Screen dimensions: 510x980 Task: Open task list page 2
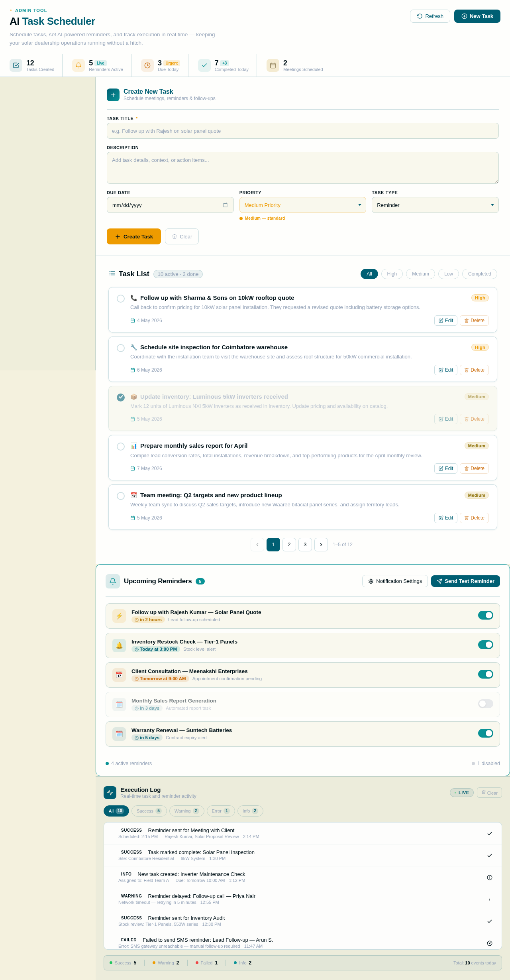tap(289, 545)
